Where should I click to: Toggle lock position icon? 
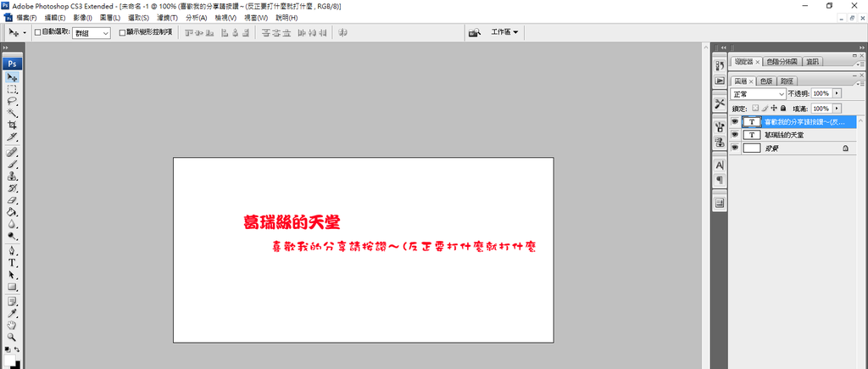(774, 109)
